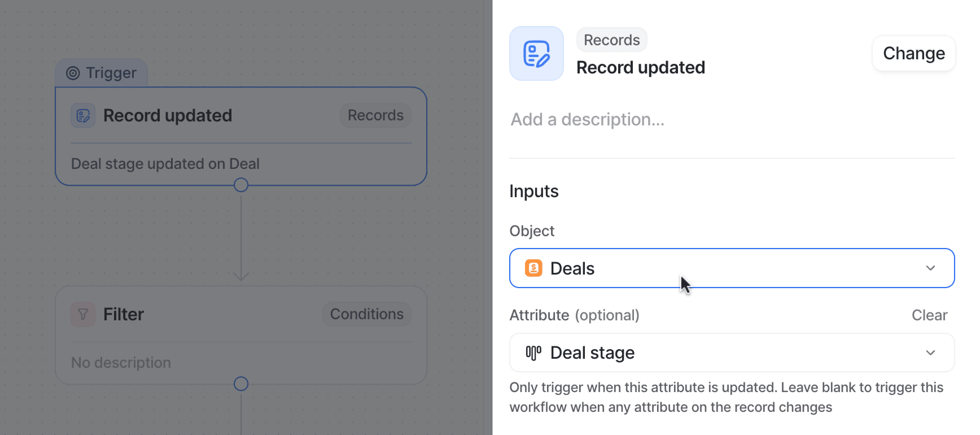
Task: Click the 'Only trigger when this attribute' help text
Action: click(726, 397)
